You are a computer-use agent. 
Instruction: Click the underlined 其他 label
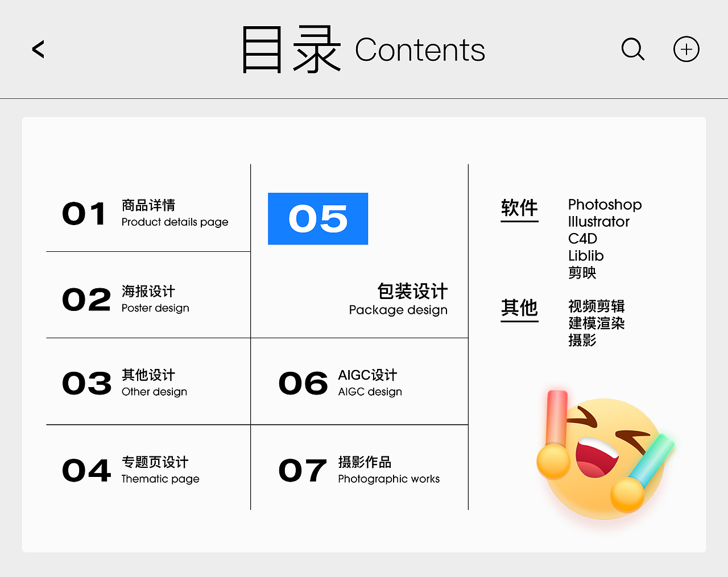tap(519, 309)
